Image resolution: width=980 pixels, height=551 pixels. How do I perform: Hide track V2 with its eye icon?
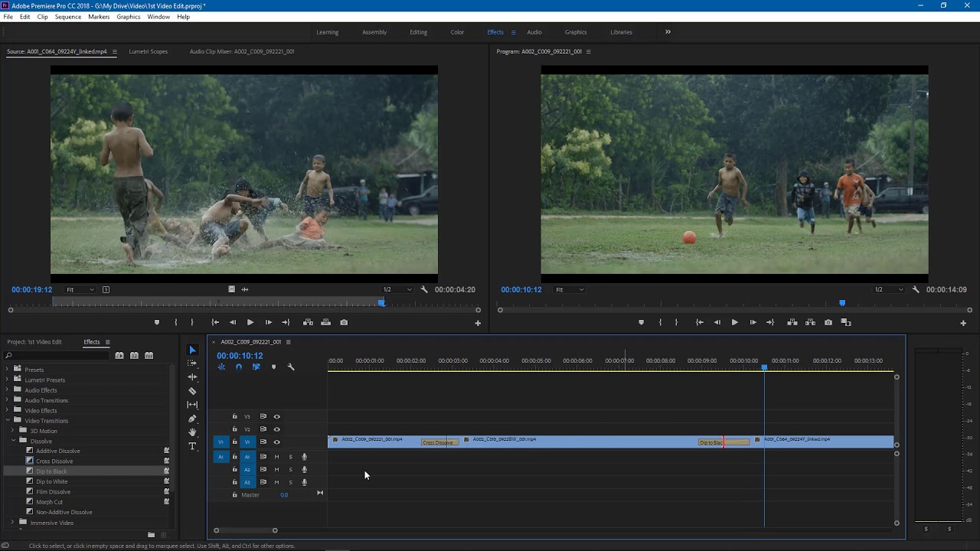[x=277, y=429]
